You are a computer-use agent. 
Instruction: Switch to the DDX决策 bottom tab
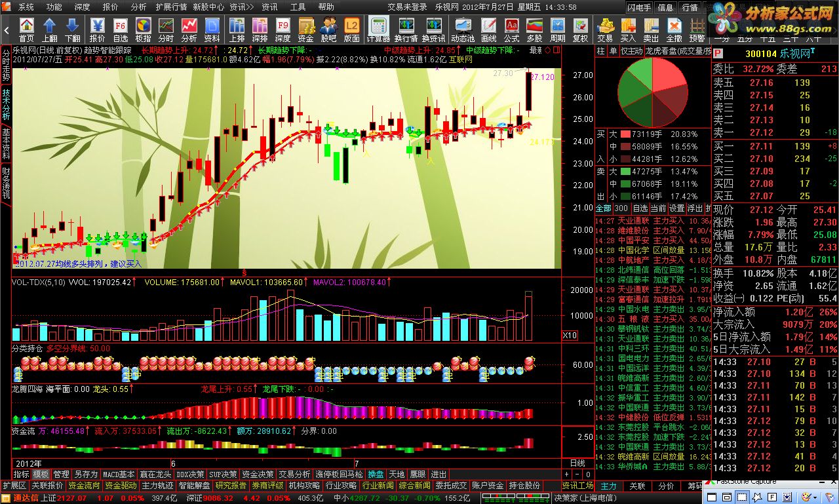pos(191,474)
